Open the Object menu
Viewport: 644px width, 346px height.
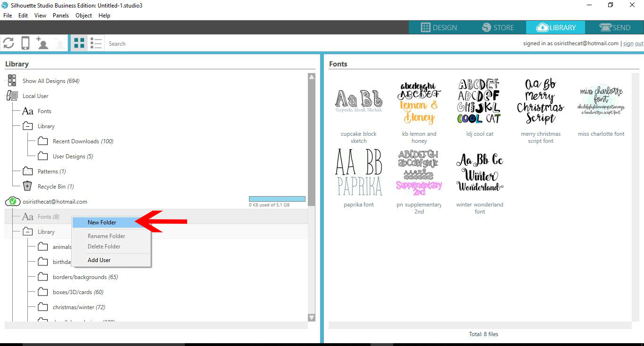click(84, 16)
